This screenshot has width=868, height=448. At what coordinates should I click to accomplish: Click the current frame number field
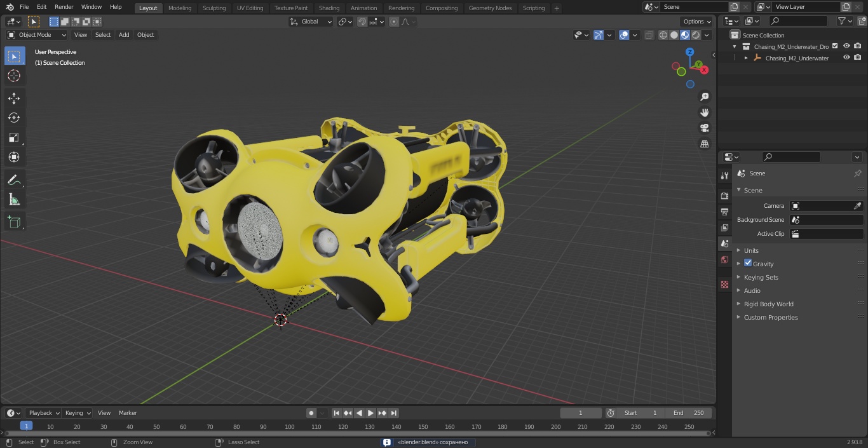(581, 413)
